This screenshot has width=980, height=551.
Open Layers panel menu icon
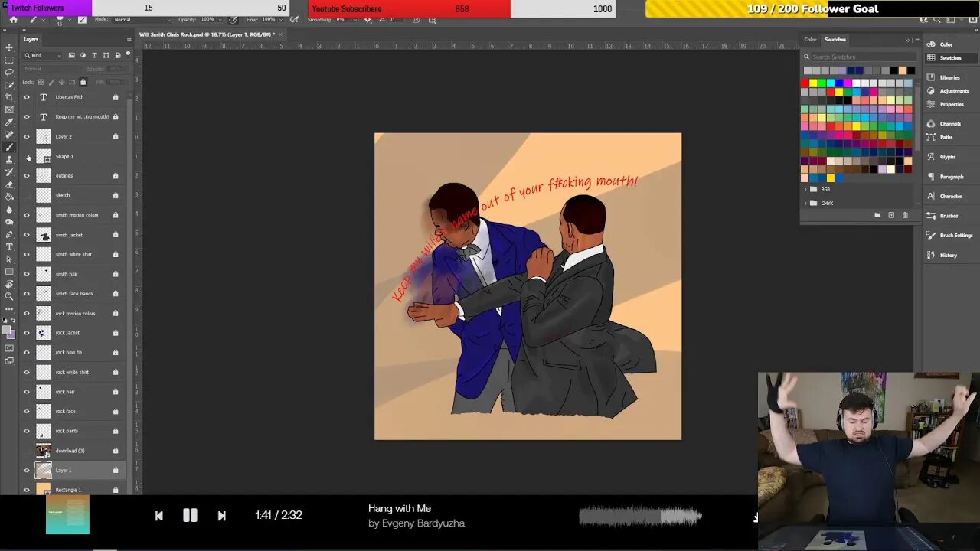point(128,39)
